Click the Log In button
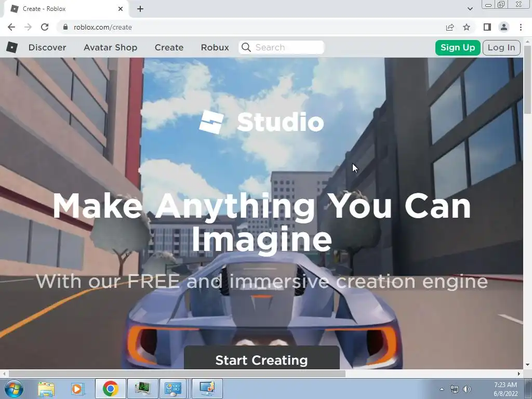The width and height of the screenshot is (532, 399). (501, 47)
